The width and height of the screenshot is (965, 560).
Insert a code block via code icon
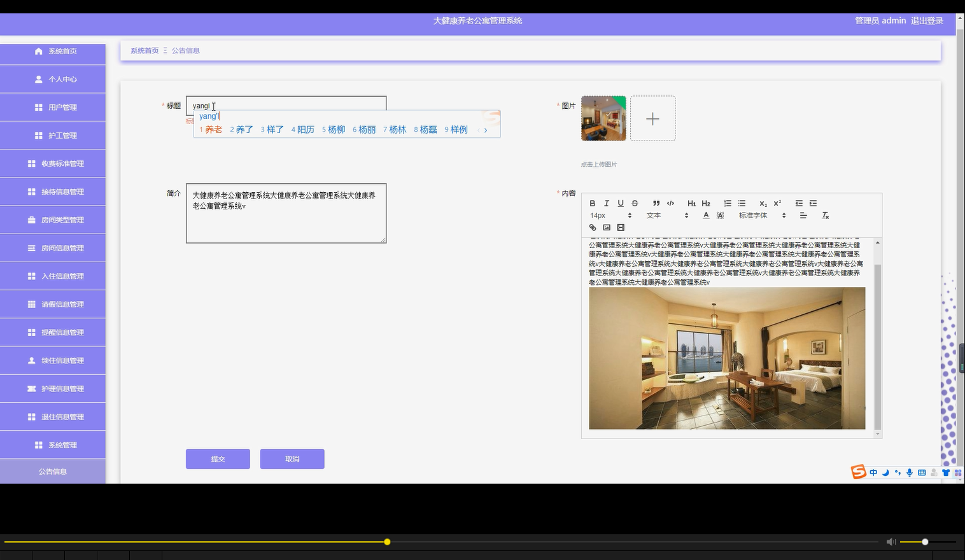[670, 204]
